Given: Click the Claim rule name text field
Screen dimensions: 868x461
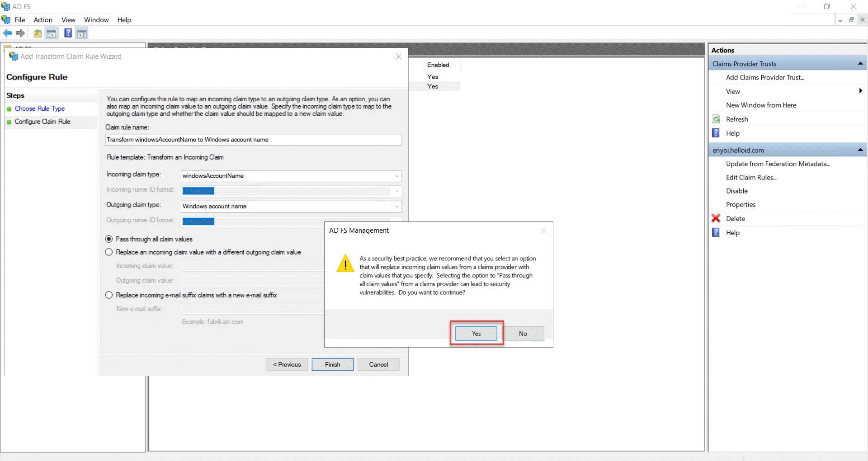Looking at the screenshot, I should pyautogui.click(x=253, y=140).
